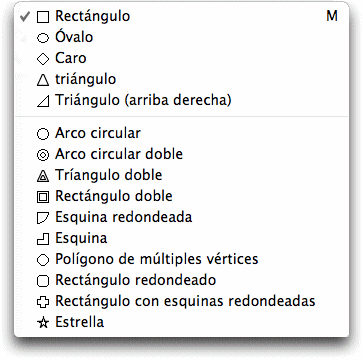Click the right-angle triangle icon
This screenshot has width=363, height=360.
(43, 101)
